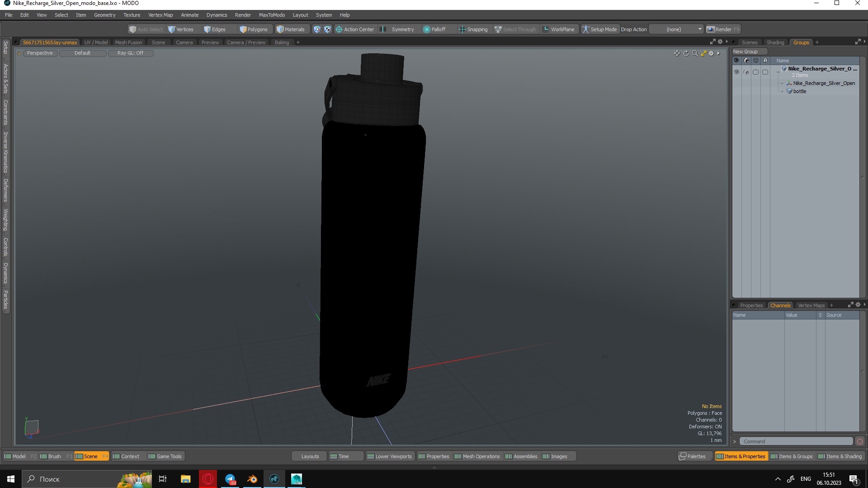868x488 pixels.
Task: Toggle Setup Mode
Action: pyautogui.click(x=599, y=29)
